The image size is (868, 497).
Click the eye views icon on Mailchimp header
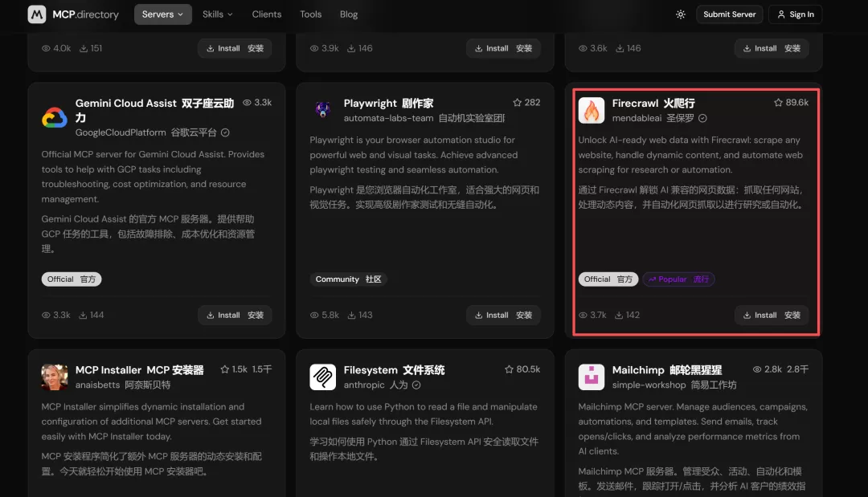pos(757,369)
